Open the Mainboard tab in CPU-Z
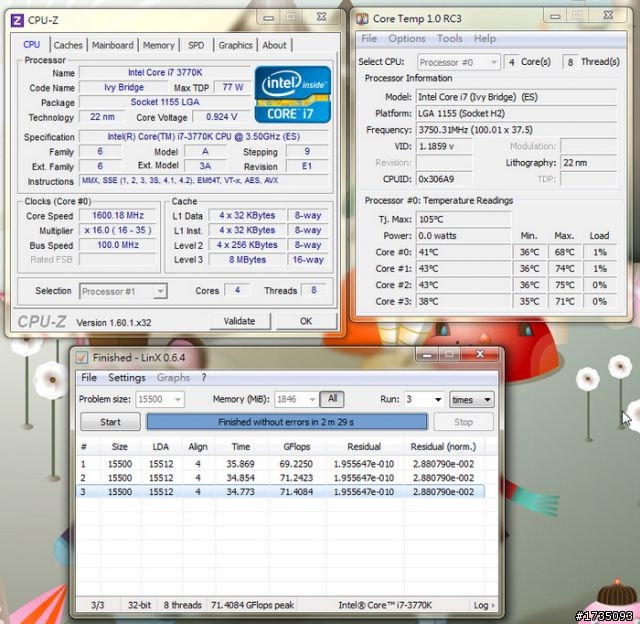Image resolution: width=640 pixels, height=624 pixels. pyautogui.click(x=113, y=45)
